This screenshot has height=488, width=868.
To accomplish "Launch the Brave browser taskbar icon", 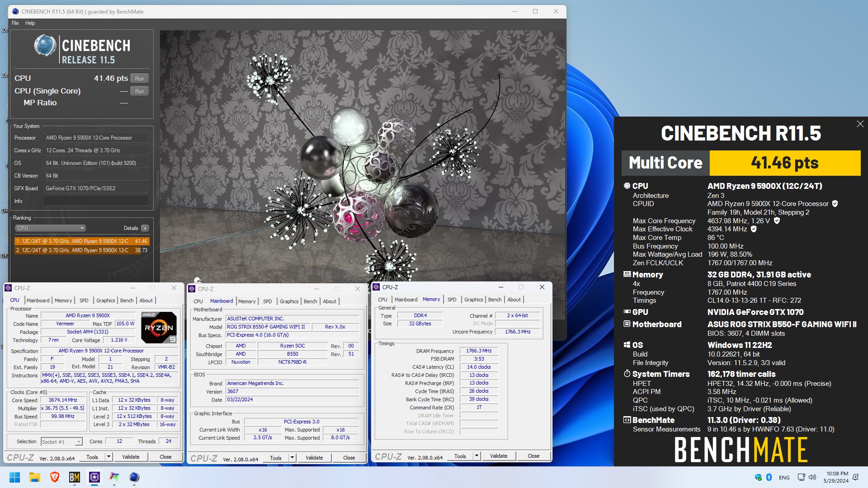I will click(55, 477).
